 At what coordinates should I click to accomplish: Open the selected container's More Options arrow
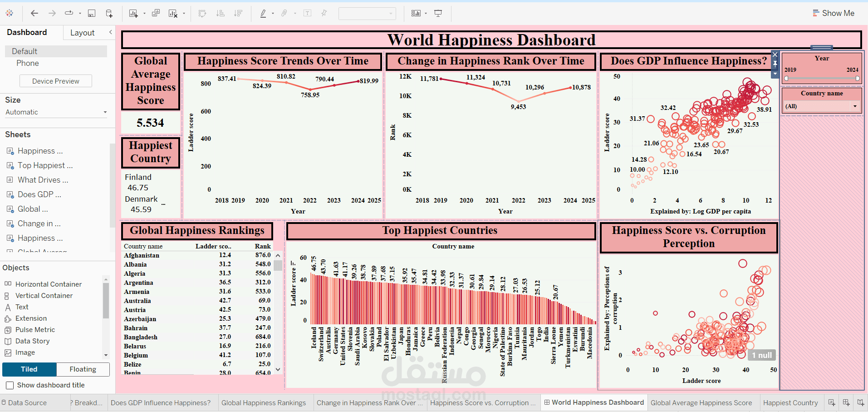click(775, 73)
